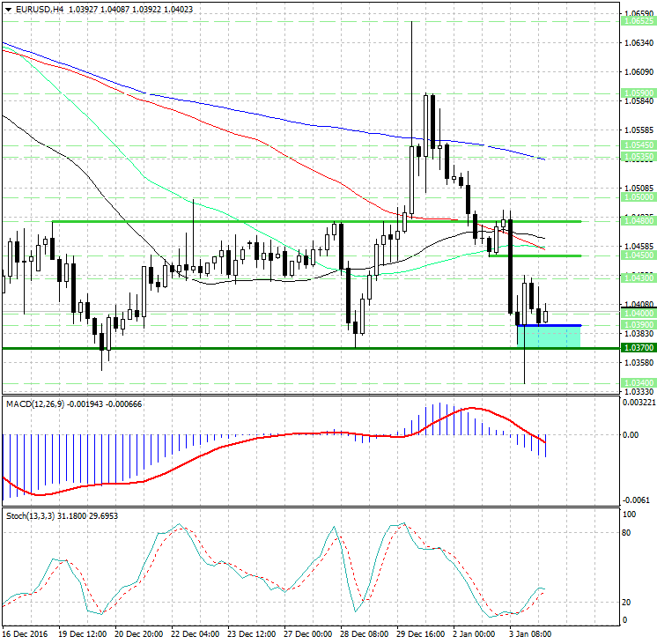Click the 29 Dec 16:00 time axis label
Viewport: 657px width, 644px height.
419,633
